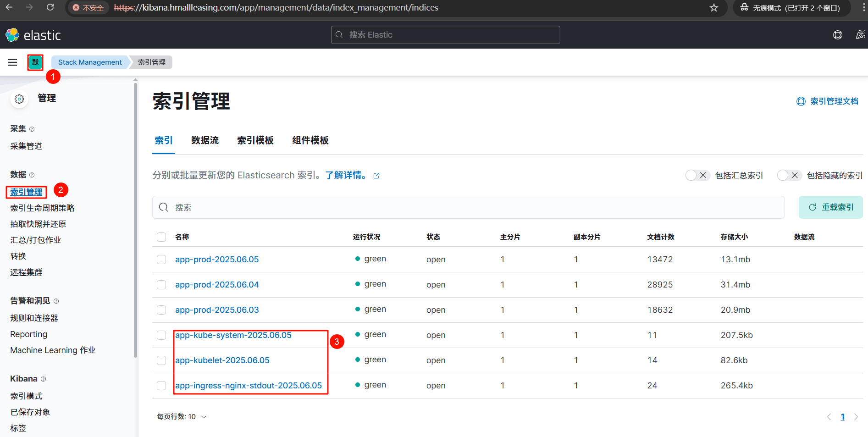
Task: Switch to the 数据流 tab
Action: (205, 140)
